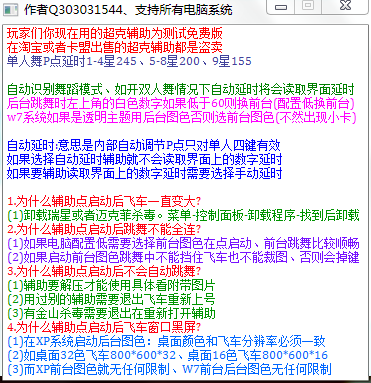Image resolution: width=371 pixels, height=383 pixels.
Task: Close the Q303031544 window
Action: click(346, 6)
